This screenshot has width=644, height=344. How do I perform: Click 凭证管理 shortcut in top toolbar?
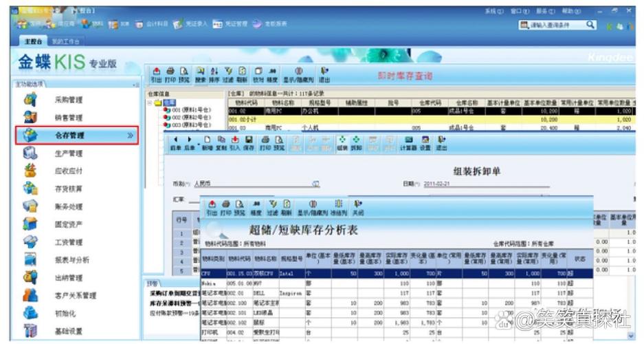[x=230, y=24]
